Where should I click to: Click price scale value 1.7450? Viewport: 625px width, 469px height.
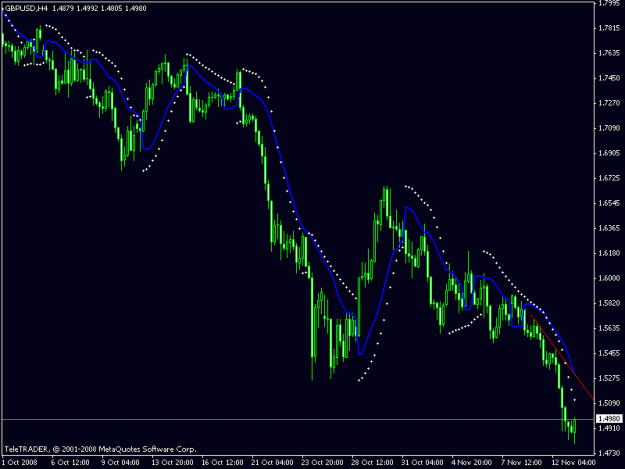tap(609, 78)
